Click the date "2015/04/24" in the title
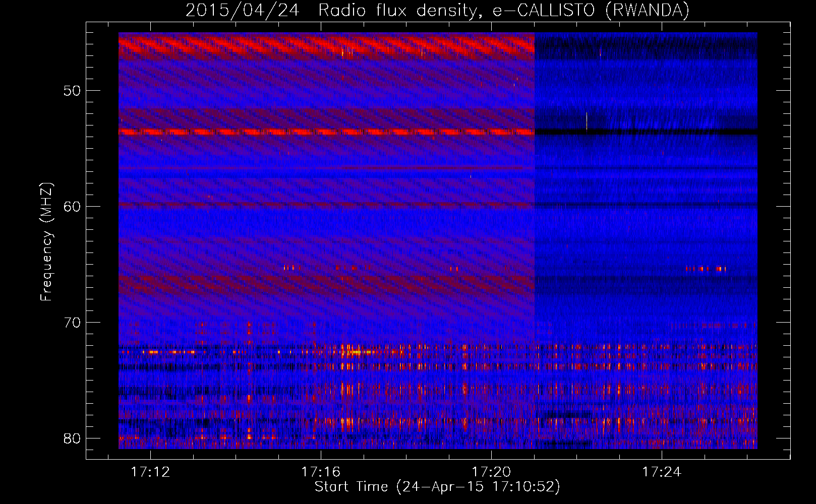Image resolution: width=816 pixels, height=504 pixels. coord(243,11)
